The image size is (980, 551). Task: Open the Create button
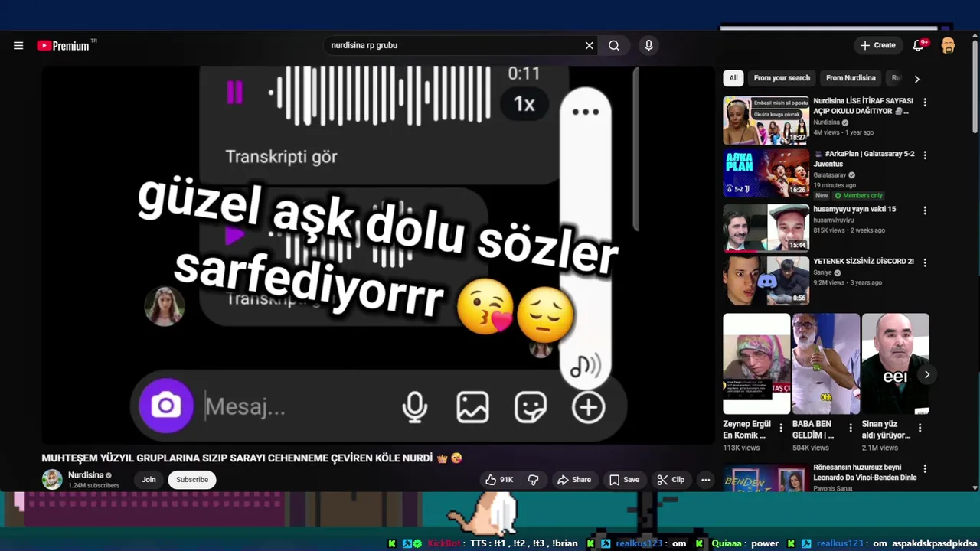click(x=877, y=45)
